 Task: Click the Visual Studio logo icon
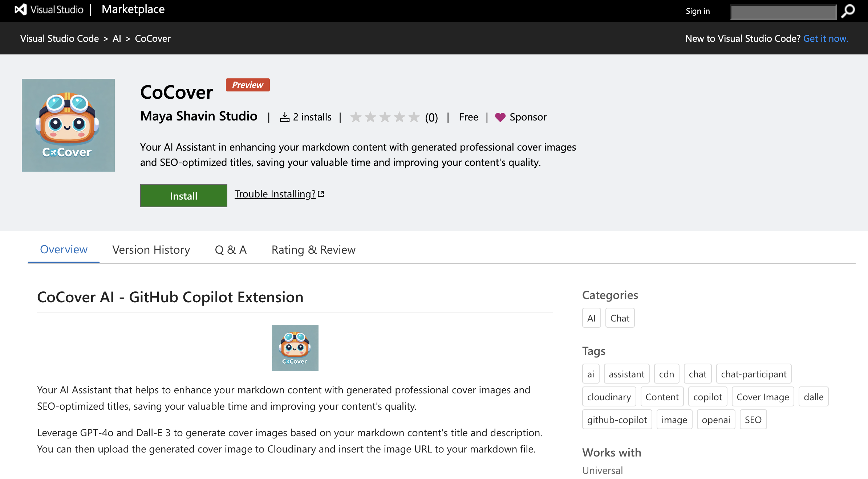point(21,9)
